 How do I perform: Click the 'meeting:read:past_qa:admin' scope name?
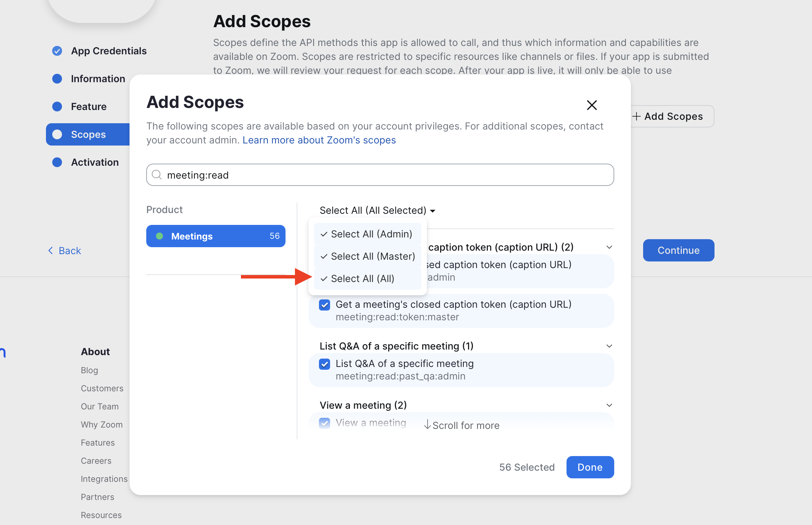click(x=400, y=376)
